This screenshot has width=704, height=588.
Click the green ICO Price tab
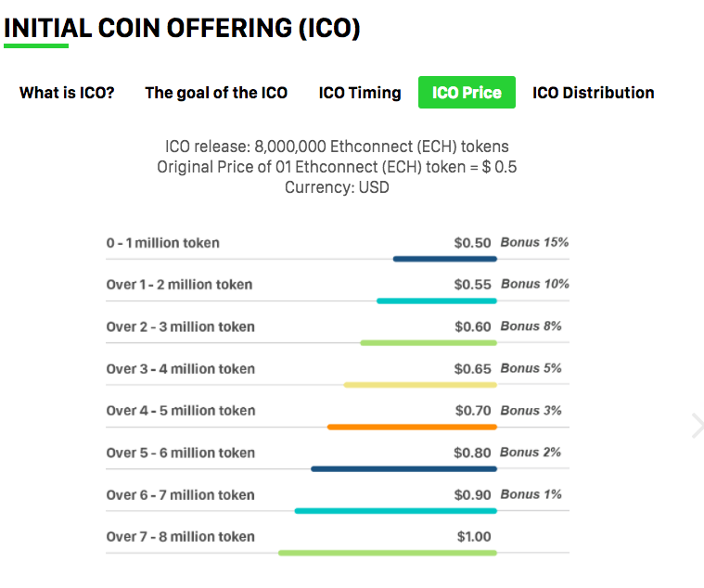(467, 93)
